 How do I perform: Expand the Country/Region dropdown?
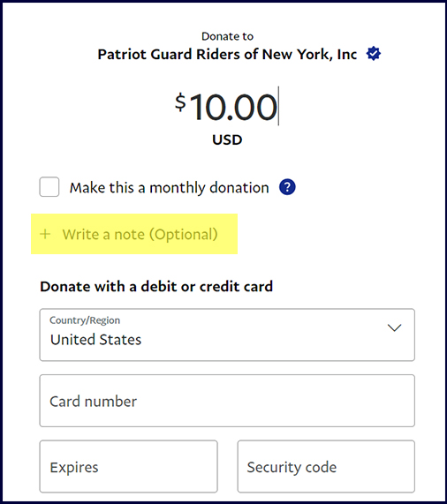(x=227, y=335)
